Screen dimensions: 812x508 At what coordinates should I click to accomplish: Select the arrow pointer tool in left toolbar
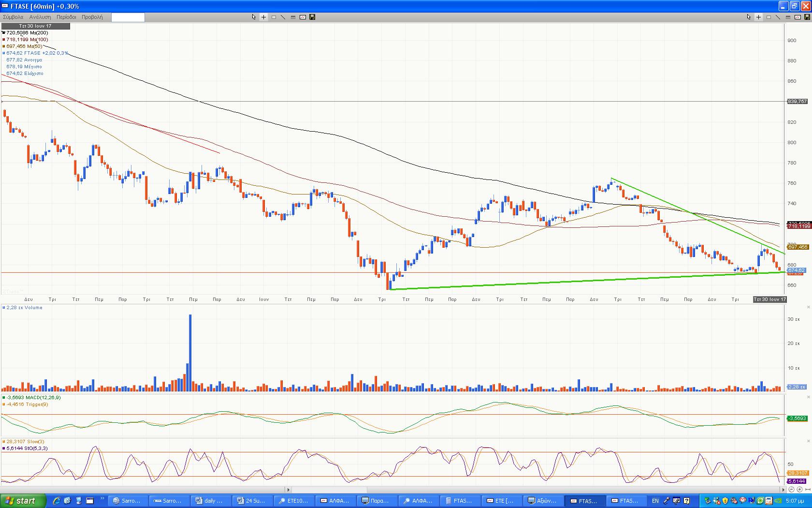254,17
